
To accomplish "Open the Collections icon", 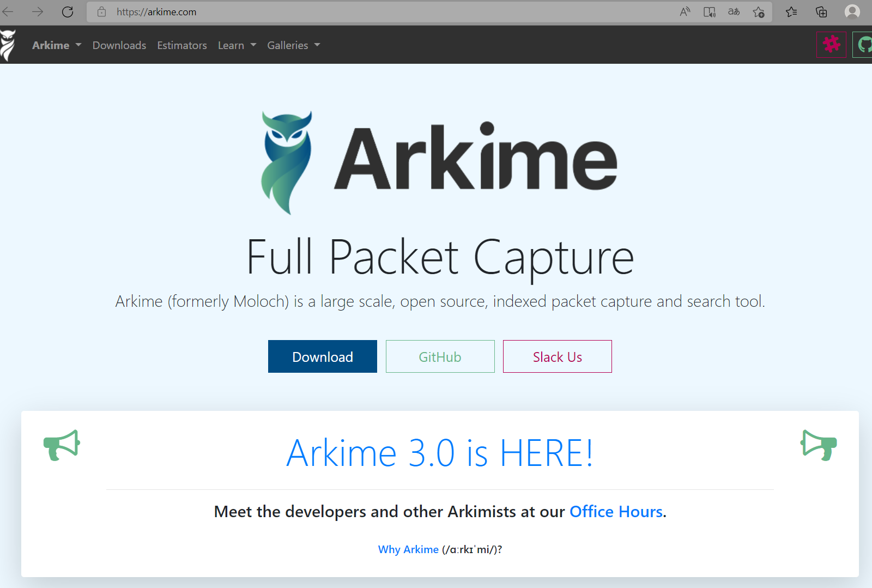I will pos(821,11).
